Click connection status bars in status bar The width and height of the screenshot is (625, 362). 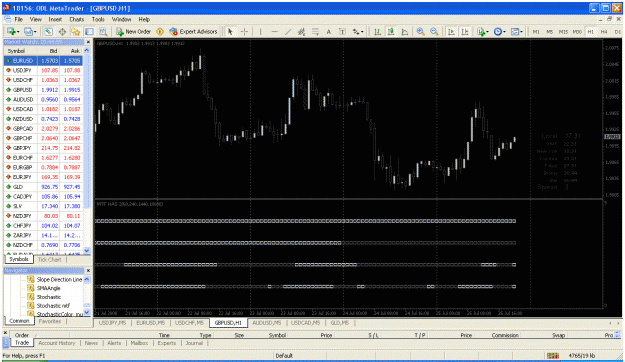pos(552,356)
